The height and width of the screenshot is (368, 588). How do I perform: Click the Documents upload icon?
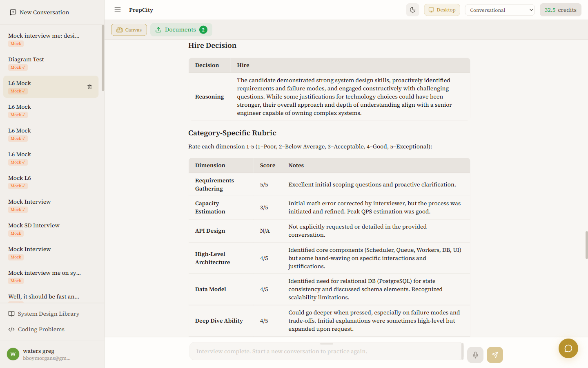pos(158,29)
